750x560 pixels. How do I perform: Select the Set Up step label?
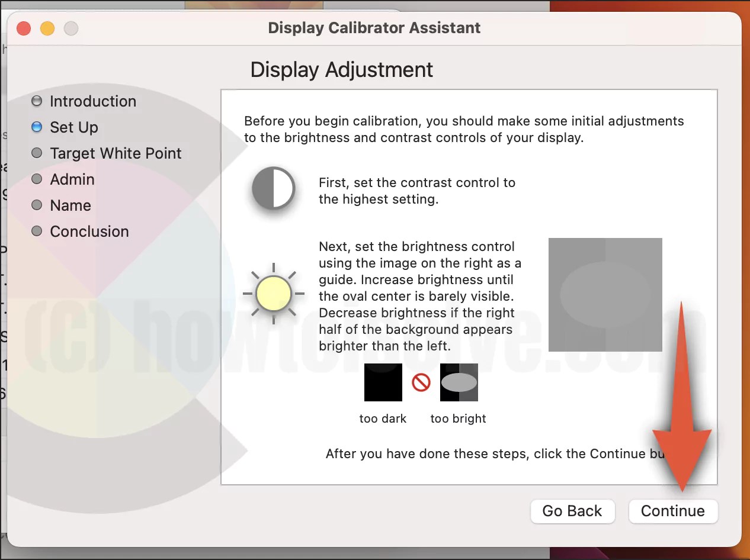[x=73, y=127]
